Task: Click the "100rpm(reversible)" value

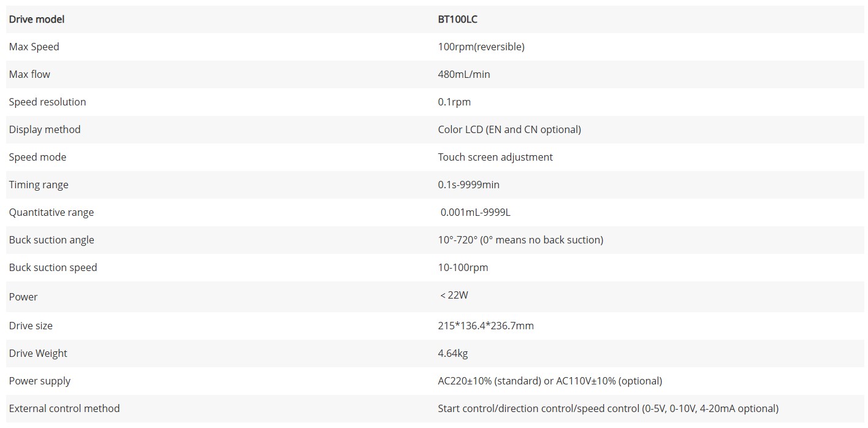Action: pyautogui.click(x=481, y=47)
